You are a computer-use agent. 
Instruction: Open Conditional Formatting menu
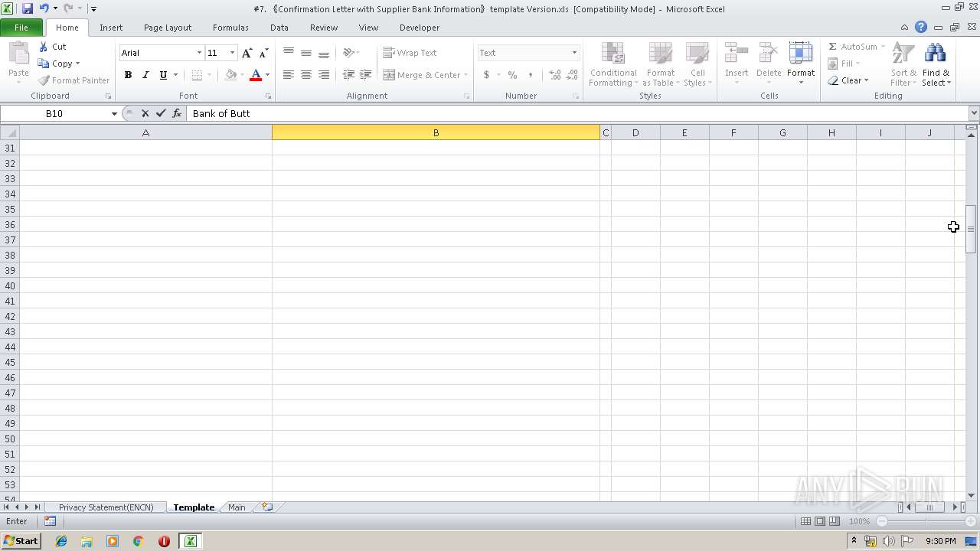pyautogui.click(x=612, y=64)
